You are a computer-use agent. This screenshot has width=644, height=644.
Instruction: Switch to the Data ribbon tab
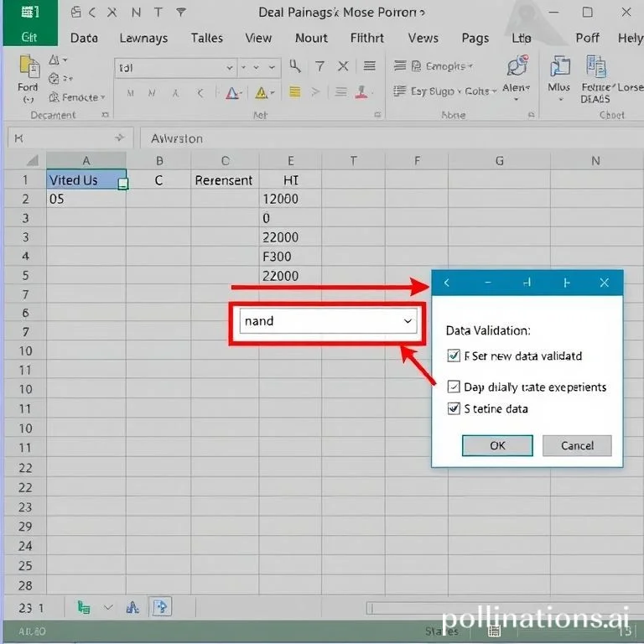pos(84,38)
